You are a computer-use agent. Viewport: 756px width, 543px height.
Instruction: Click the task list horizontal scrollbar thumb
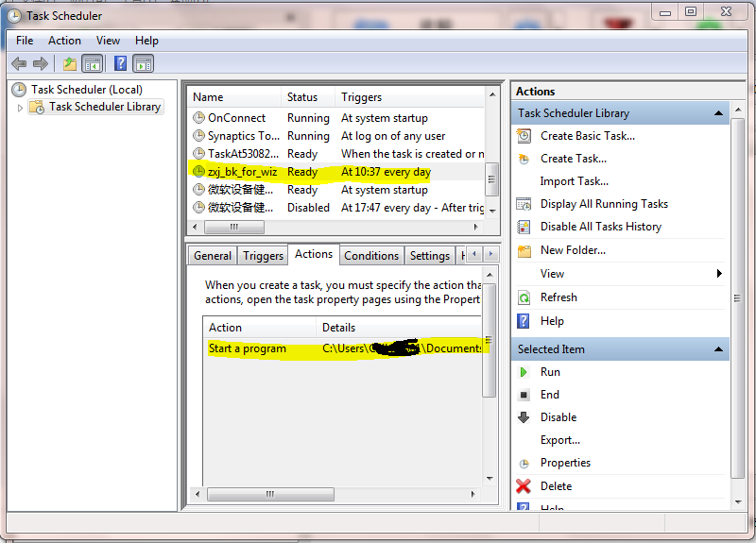pyautogui.click(x=233, y=227)
